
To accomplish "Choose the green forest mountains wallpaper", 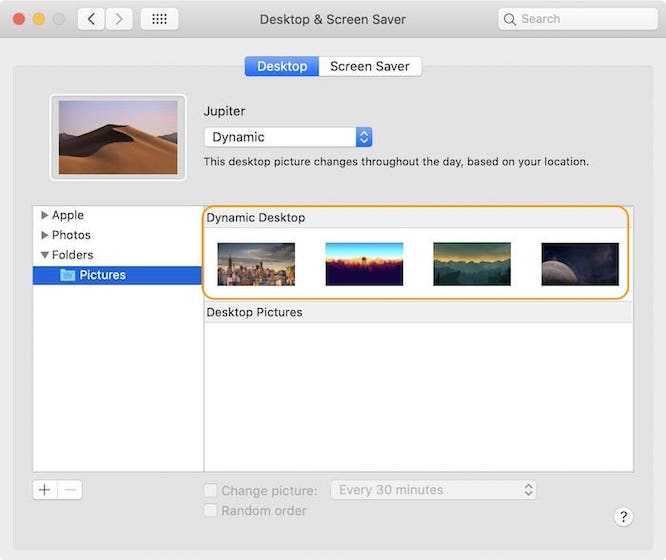I will click(472, 264).
